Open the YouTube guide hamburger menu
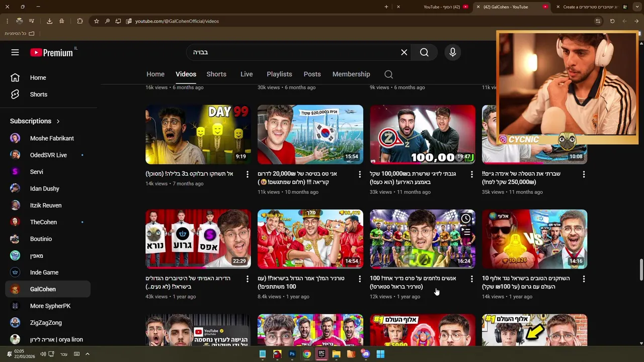The image size is (644, 362). tap(15, 52)
